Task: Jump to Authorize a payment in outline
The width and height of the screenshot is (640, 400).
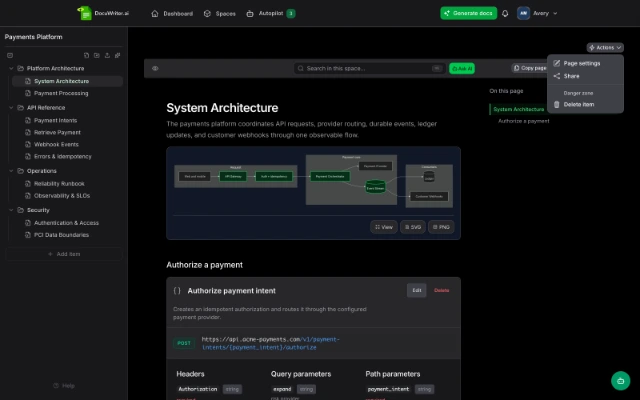Action: (524, 121)
